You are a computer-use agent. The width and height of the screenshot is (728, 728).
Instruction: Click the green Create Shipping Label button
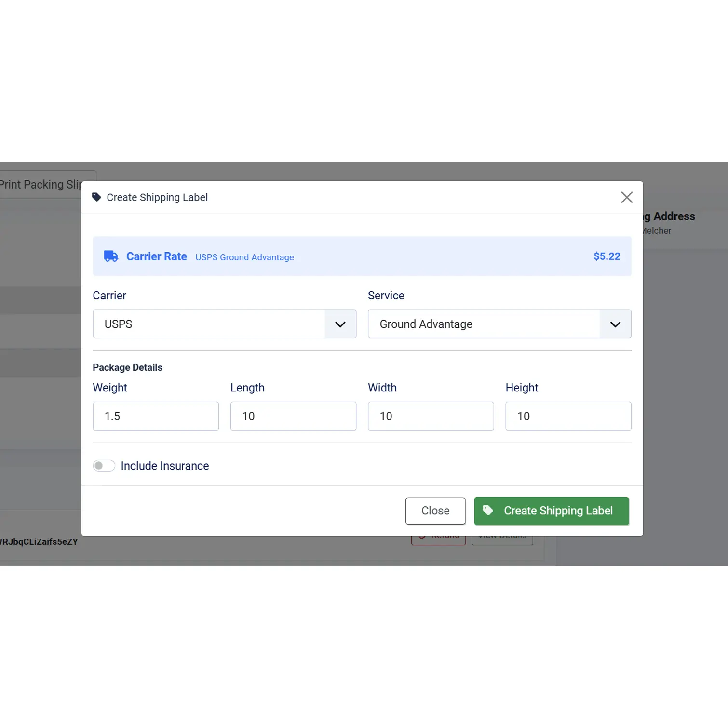[x=552, y=511]
